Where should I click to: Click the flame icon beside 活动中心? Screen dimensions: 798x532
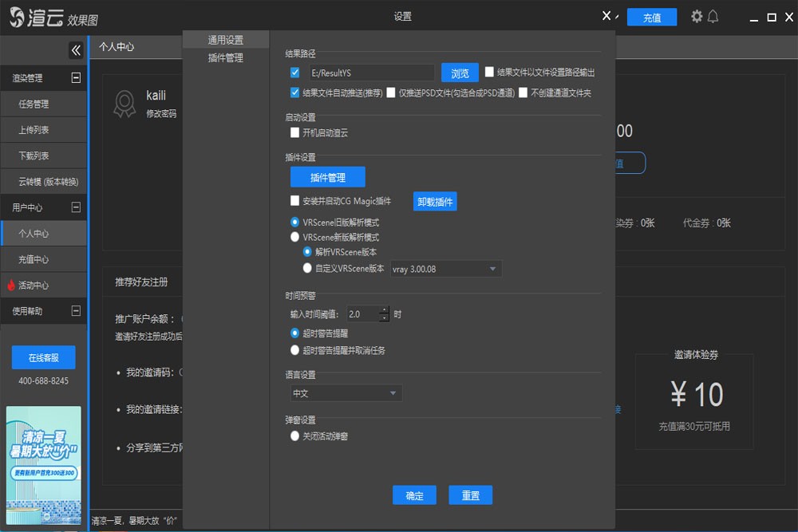click(13, 283)
